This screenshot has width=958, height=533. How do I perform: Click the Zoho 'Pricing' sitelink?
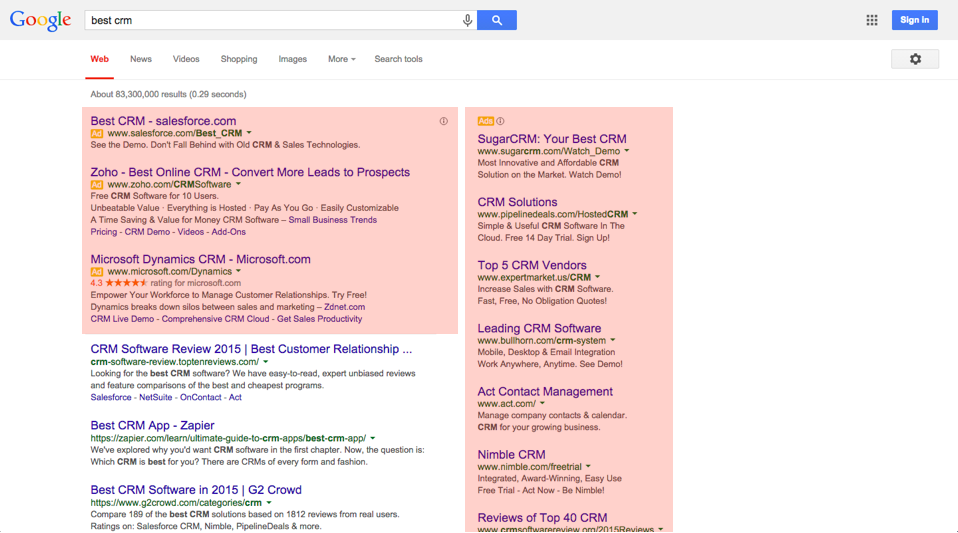103,232
